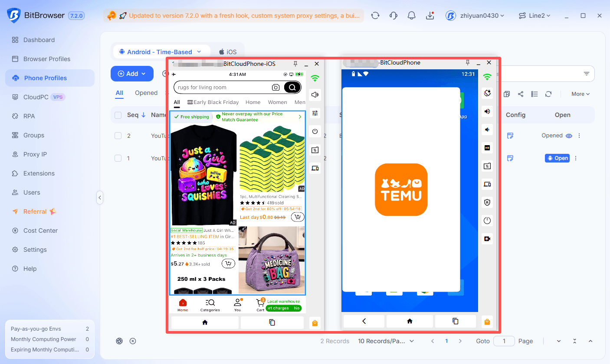
Task: Expand the More actions dropdown
Action: tap(580, 94)
